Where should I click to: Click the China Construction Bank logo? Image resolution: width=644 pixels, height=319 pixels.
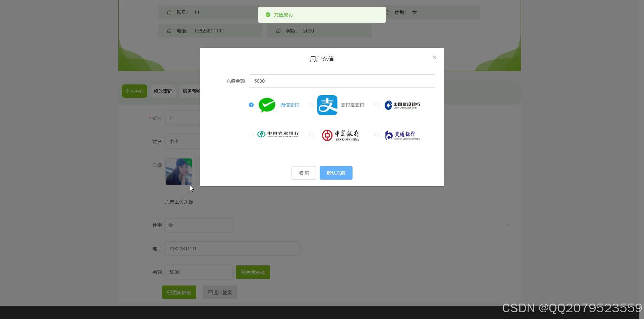[x=402, y=105]
